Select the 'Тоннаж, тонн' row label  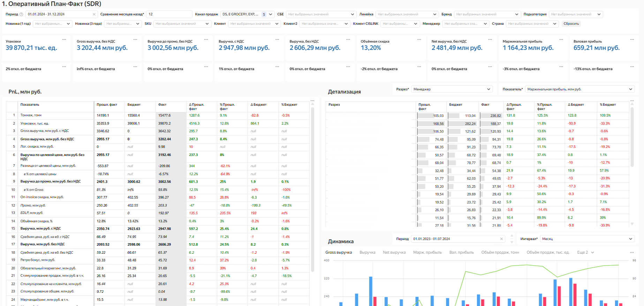click(x=31, y=115)
